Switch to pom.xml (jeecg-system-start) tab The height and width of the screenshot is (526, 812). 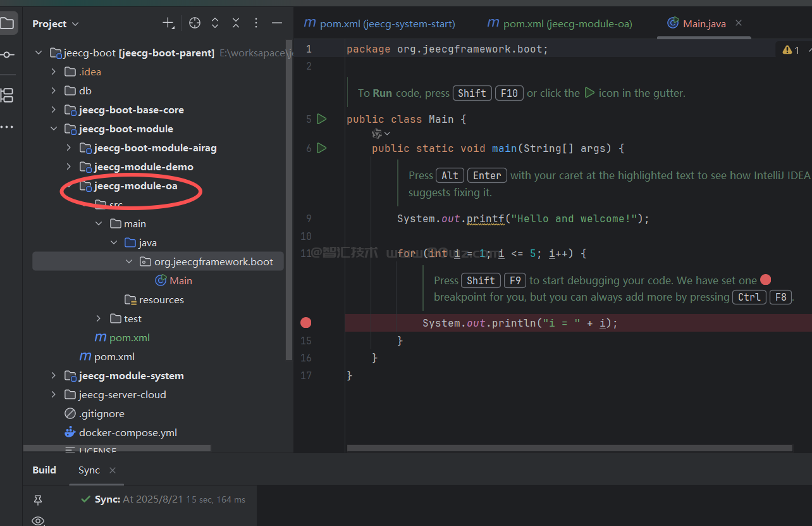click(x=379, y=23)
